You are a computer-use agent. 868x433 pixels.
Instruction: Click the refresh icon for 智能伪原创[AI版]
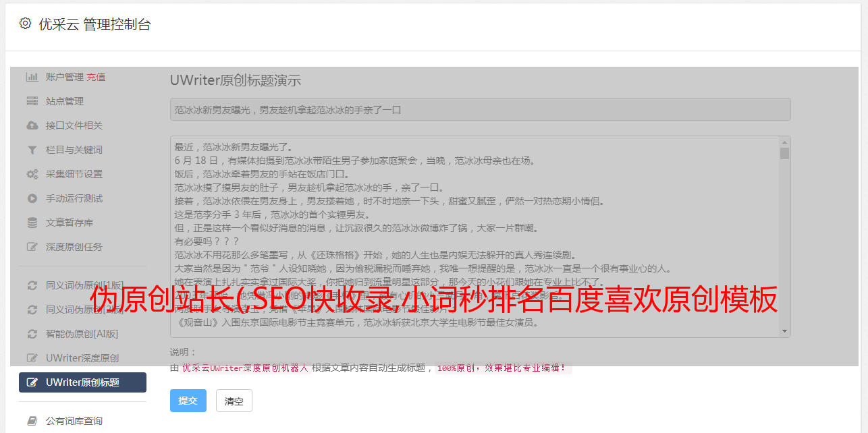coord(32,334)
